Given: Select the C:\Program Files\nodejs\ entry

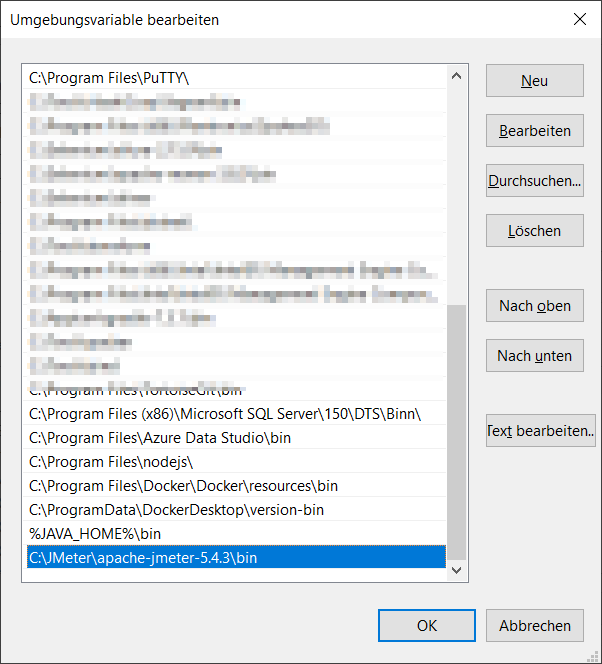Looking at the screenshot, I should pos(110,461).
